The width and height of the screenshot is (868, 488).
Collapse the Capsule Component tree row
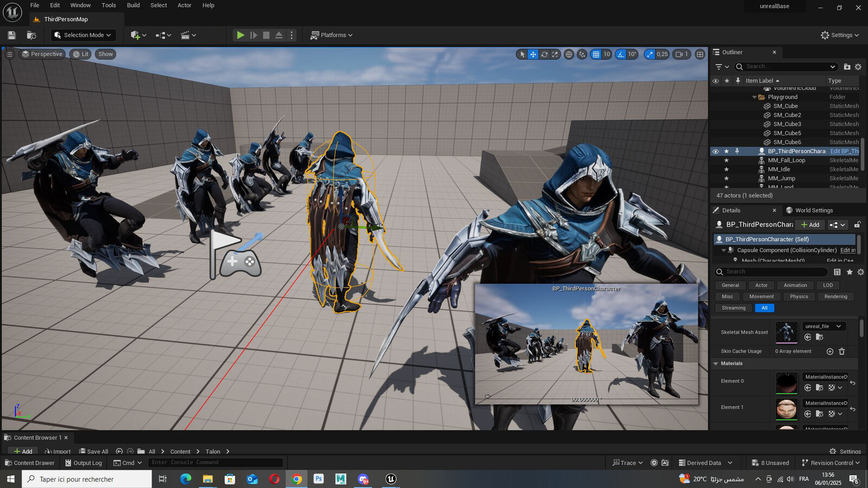pyautogui.click(x=724, y=251)
